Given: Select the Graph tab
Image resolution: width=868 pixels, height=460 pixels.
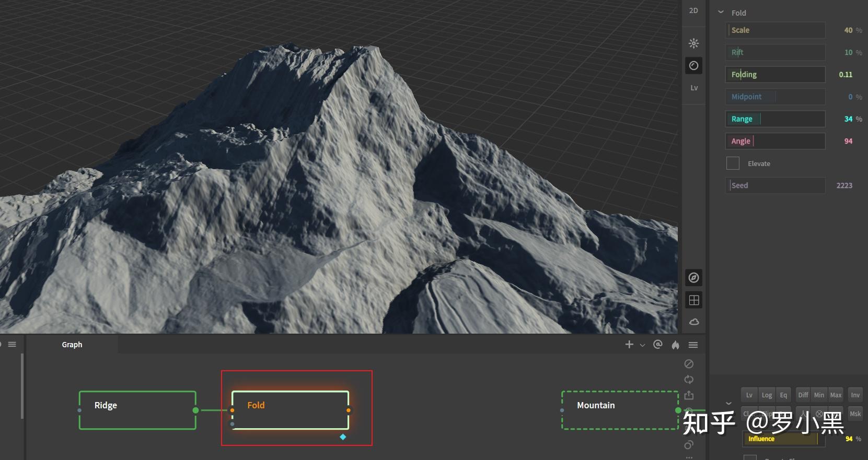Looking at the screenshot, I should pyautogui.click(x=72, y=345).
